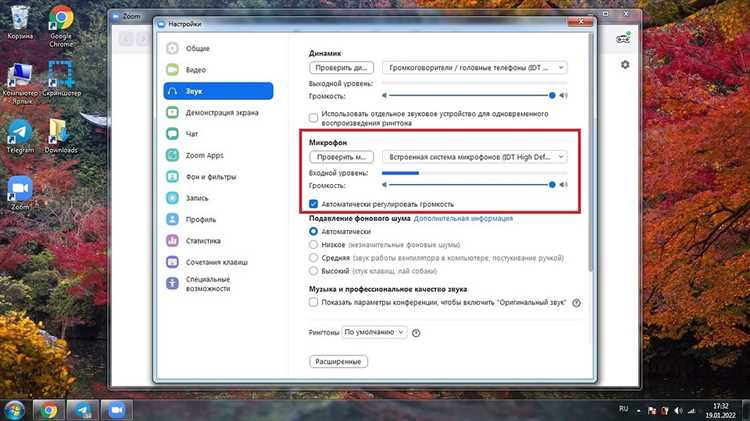Open the Статистика settings tab

[x=219, y=241]
